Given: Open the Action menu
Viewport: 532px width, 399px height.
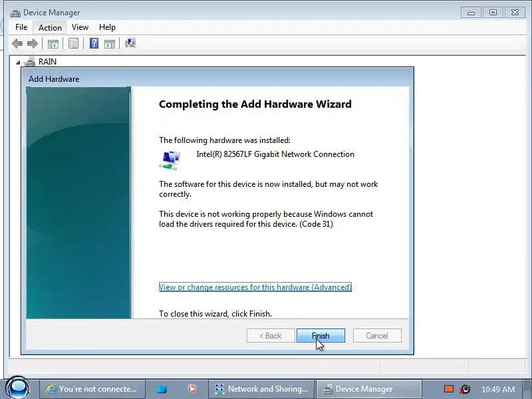Looking at the screenshot, I should pos(50,27).
